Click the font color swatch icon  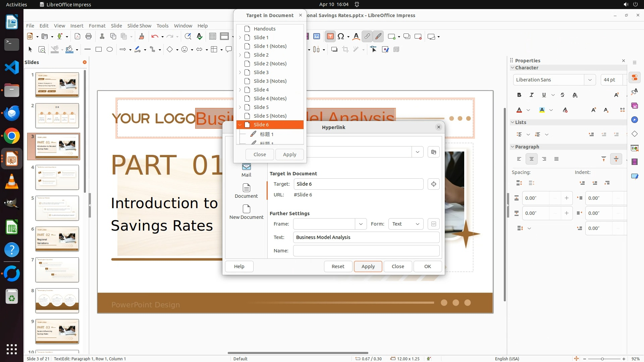tap(519, 110)
